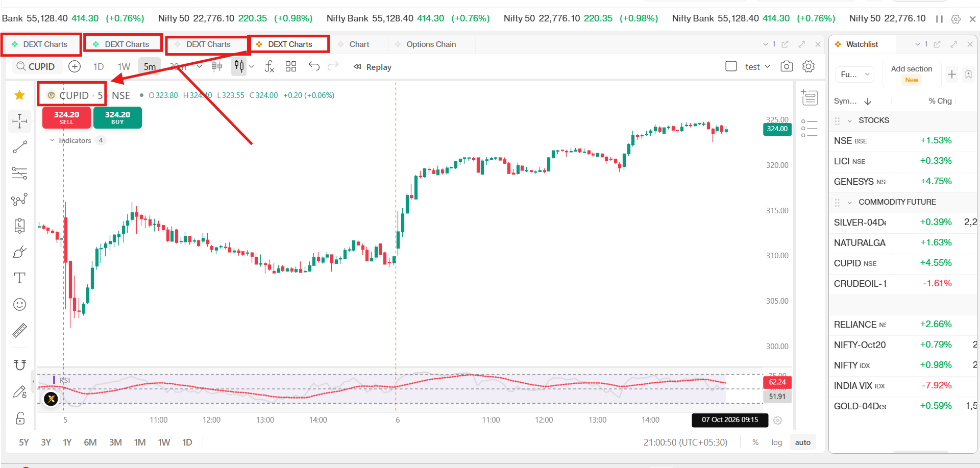
Task: Take a chart snapshot with camera icon
Action: coord(787,66)
